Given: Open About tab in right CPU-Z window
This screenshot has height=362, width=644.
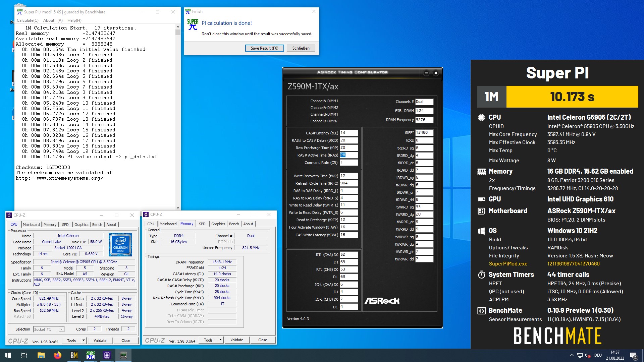Looking at the screenshot, I should point(248,224).
